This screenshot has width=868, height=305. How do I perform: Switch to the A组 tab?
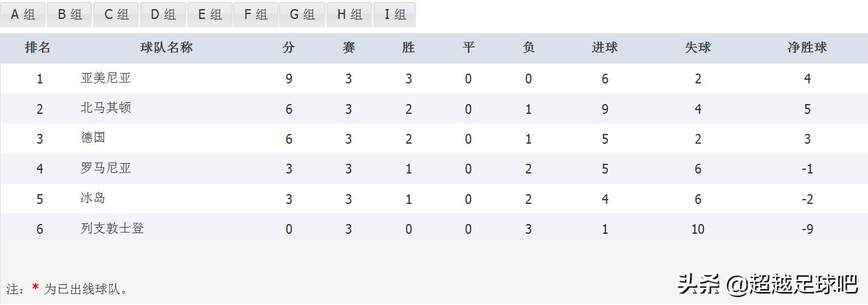23,15
